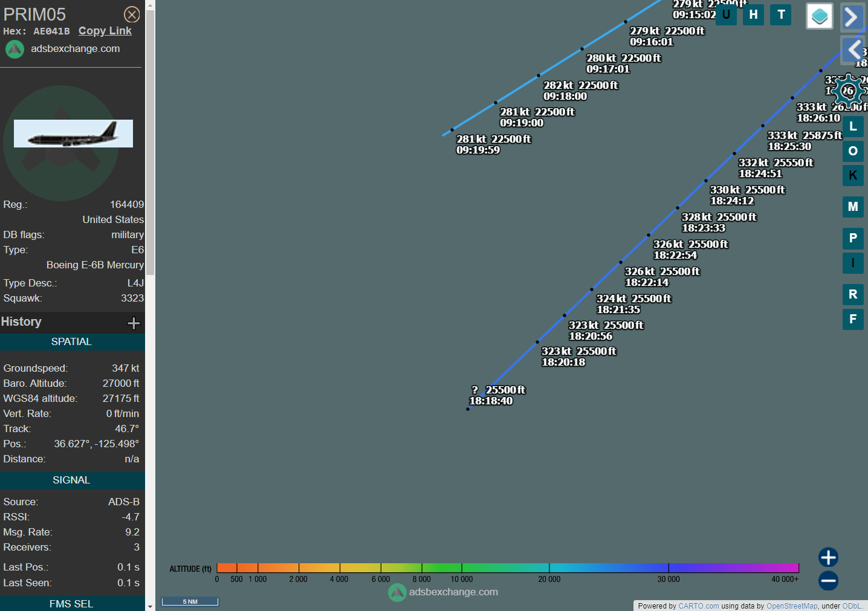The height and width of the screenshot is (611, 868).
Task: Click the Squawk value 3323
Action: (132, 299)
